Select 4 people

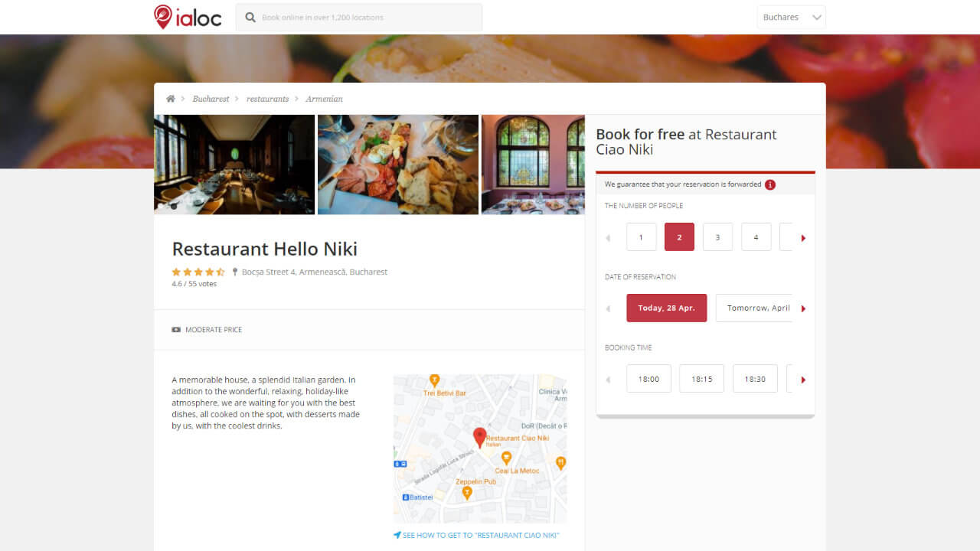pyautogui.click(x=756, y=237)
